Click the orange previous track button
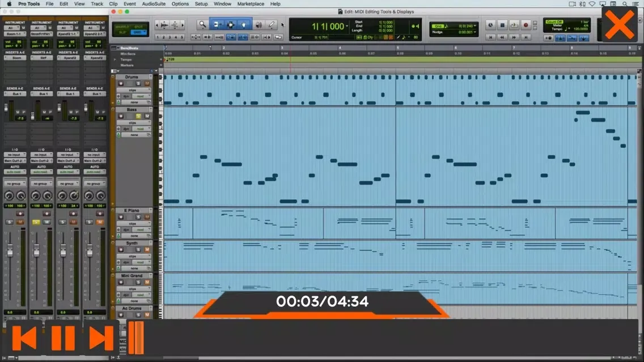The height and width of the screenshot is (362, 644). [x=24, y=338]
